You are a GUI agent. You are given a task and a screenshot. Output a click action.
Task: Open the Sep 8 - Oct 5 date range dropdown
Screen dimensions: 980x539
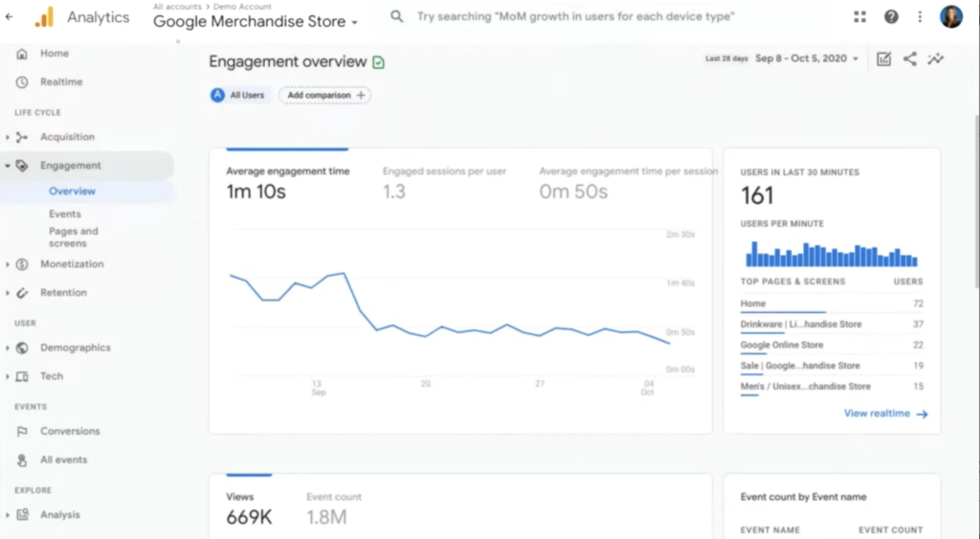point(807,58)
